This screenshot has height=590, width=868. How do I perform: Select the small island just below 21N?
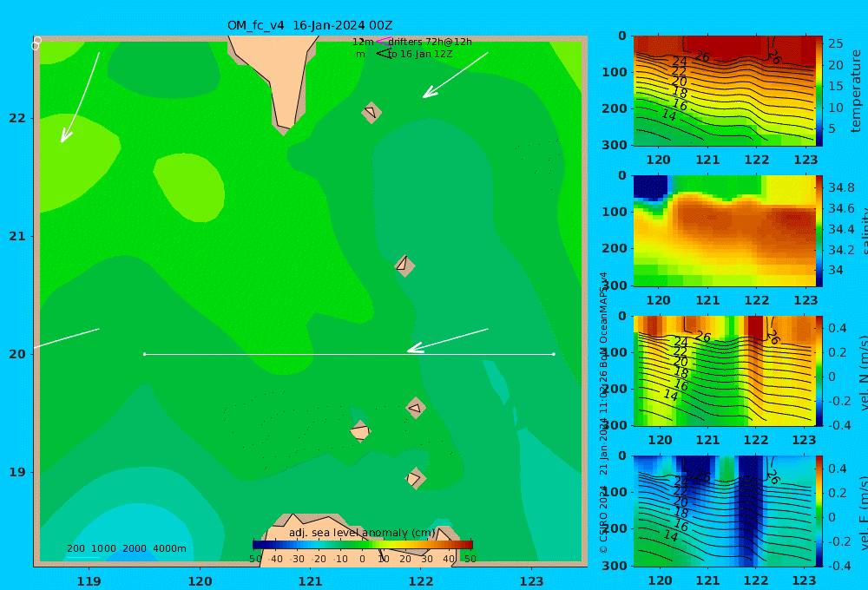click(x=404, y=265)
